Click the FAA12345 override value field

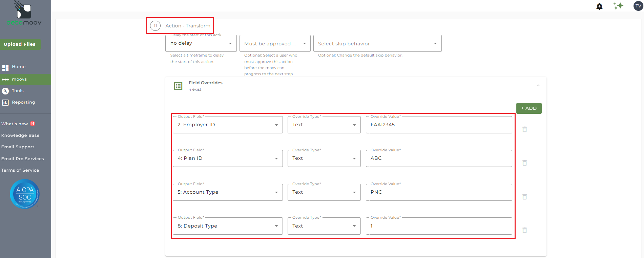tap(438, 125)
